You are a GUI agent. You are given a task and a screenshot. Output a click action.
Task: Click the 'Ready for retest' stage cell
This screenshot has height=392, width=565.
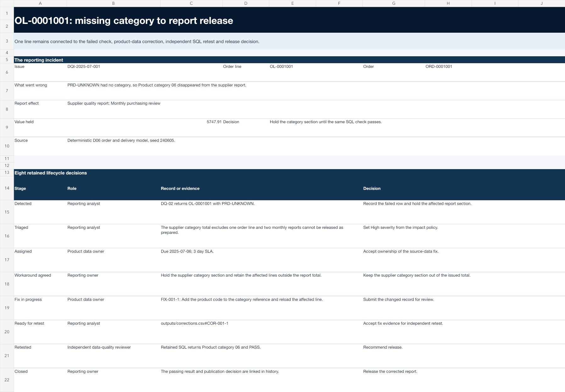(x=29, y=323)
